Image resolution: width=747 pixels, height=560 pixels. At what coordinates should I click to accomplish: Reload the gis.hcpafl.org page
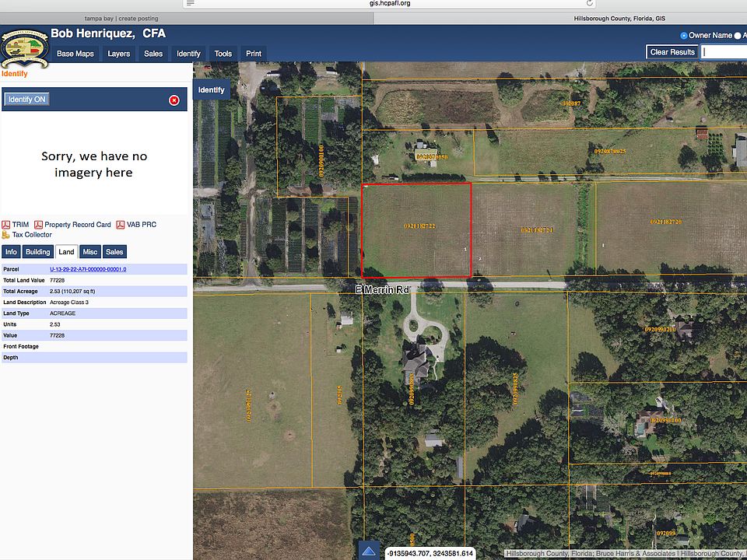pos(588,3)
